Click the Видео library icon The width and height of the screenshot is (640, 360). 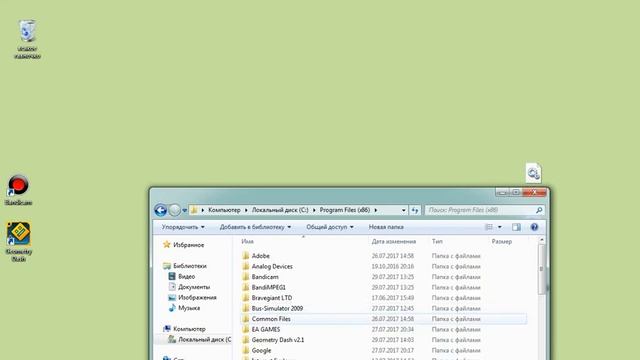pyautogui.click(x=172, y=276)
